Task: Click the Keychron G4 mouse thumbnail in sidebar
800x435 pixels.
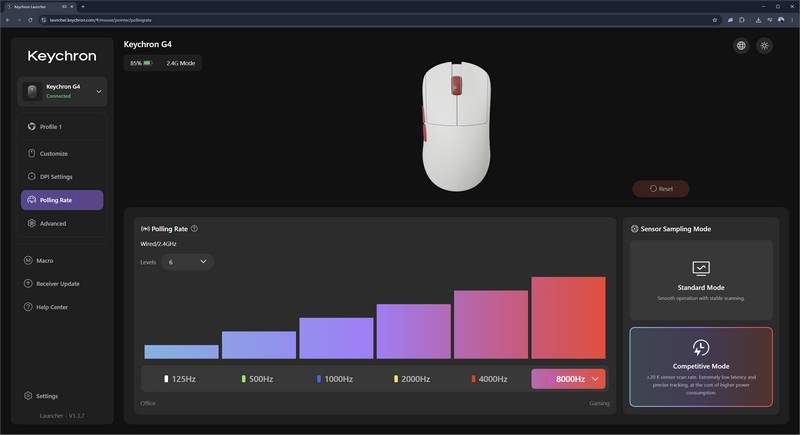Action: (32, 92)
